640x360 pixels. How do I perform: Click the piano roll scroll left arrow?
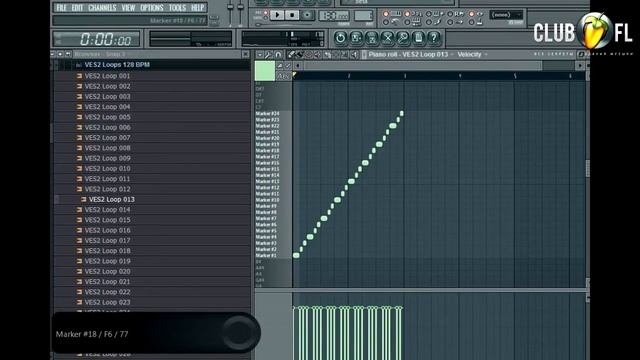[x=298, y=66]
